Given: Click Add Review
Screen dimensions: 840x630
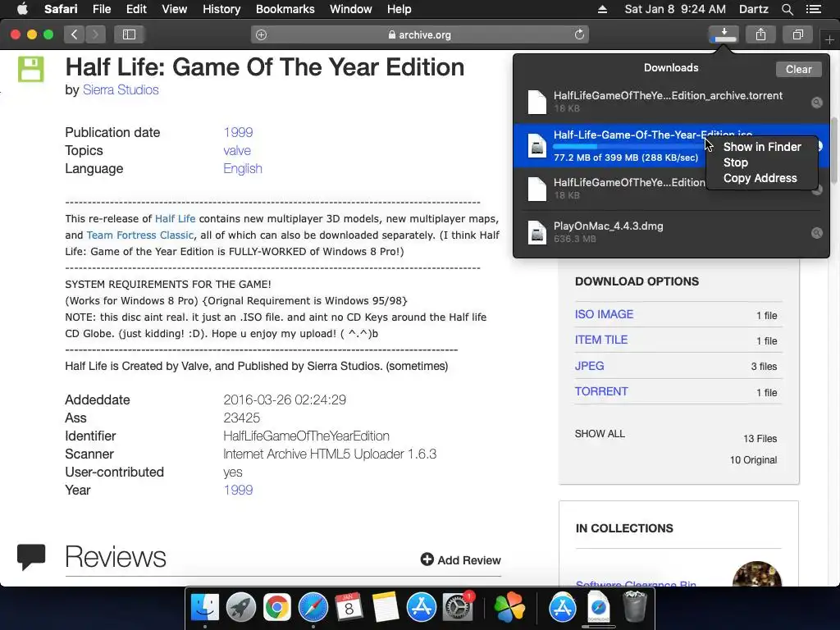Looking at the screenshot, I should click(461, 559).
